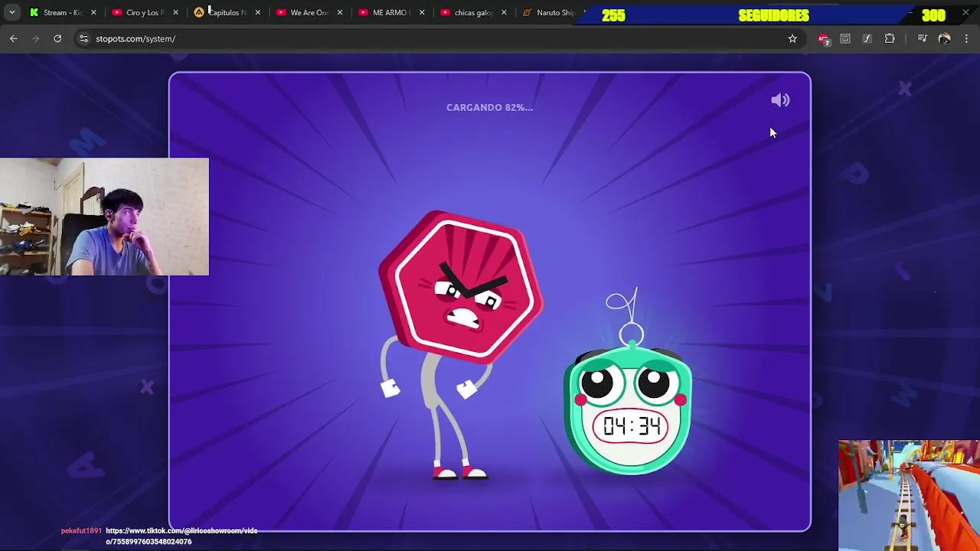980x551 pixels.
Task: Open the Flash player extension icon
Action: point(867,38)
